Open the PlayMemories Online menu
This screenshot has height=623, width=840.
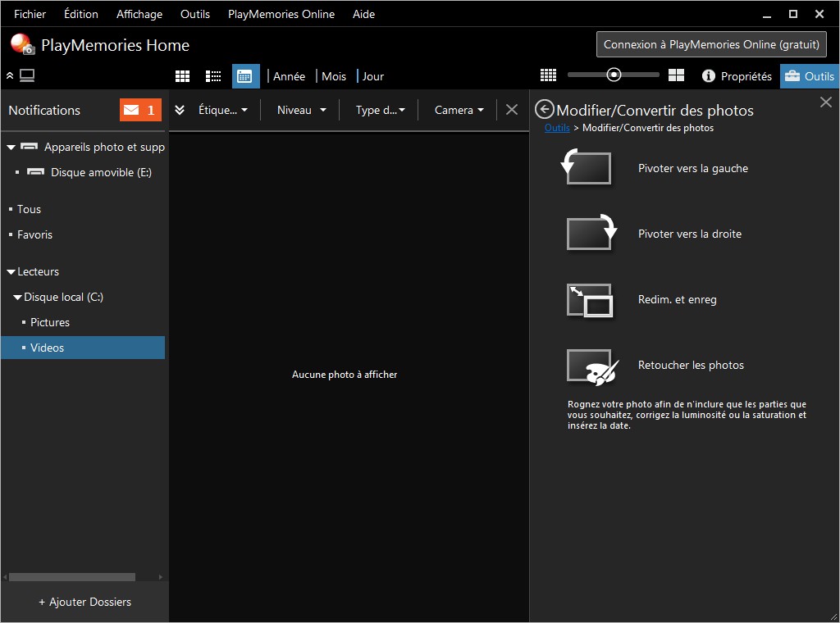tap(281, 14)
